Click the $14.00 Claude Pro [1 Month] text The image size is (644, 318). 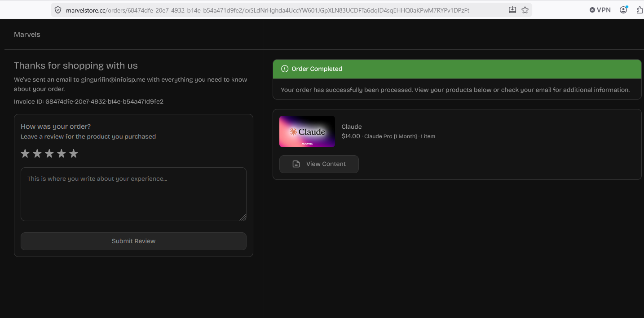click(388, 136)
